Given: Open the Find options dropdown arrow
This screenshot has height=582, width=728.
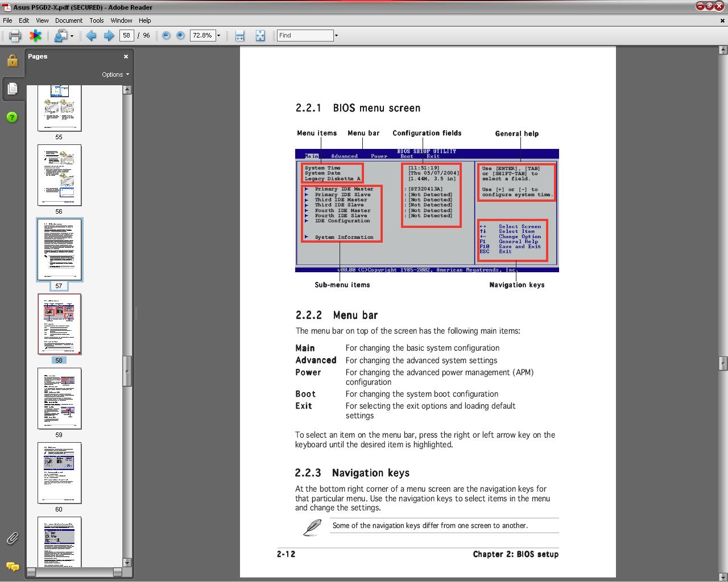Looking at the screenshot, I should click(336, 35).
